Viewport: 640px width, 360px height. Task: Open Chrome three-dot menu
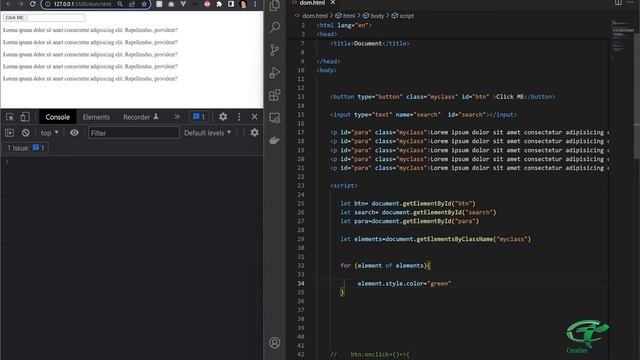255,4
